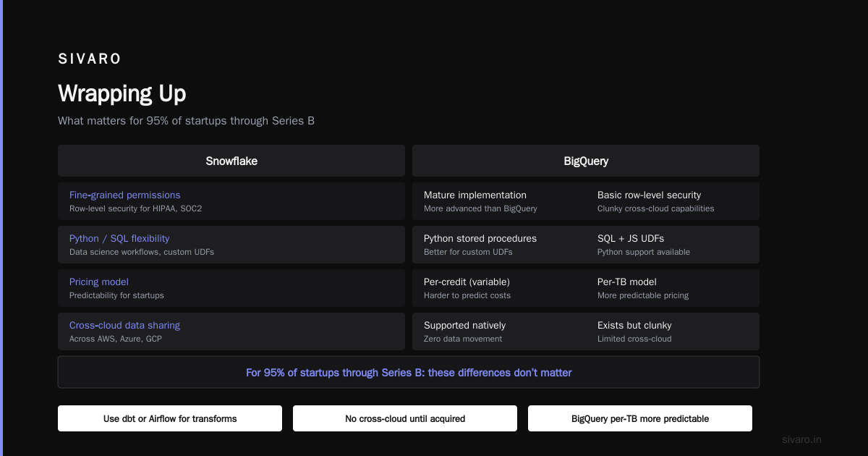Open the sivaro.in link
Viewport: 868px width, 456px height.
802,439
